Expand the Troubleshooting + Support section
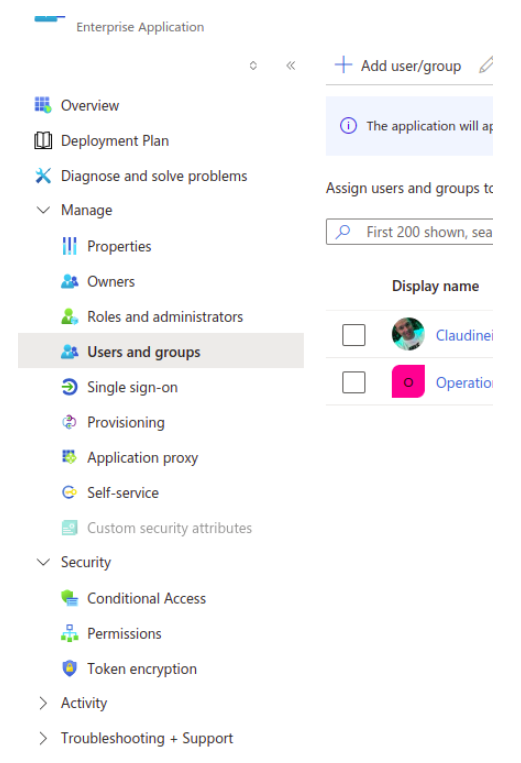The image size is (521, 763). pos(43,738)
